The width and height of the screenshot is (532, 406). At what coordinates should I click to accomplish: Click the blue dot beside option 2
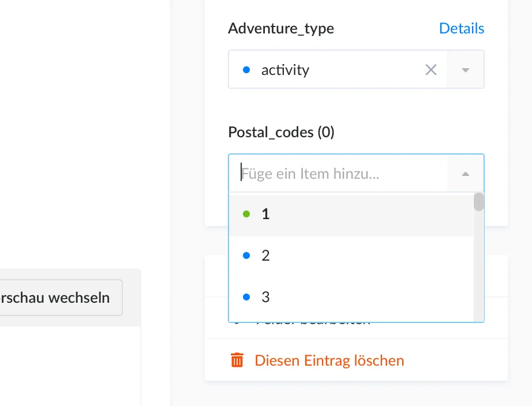247,255
